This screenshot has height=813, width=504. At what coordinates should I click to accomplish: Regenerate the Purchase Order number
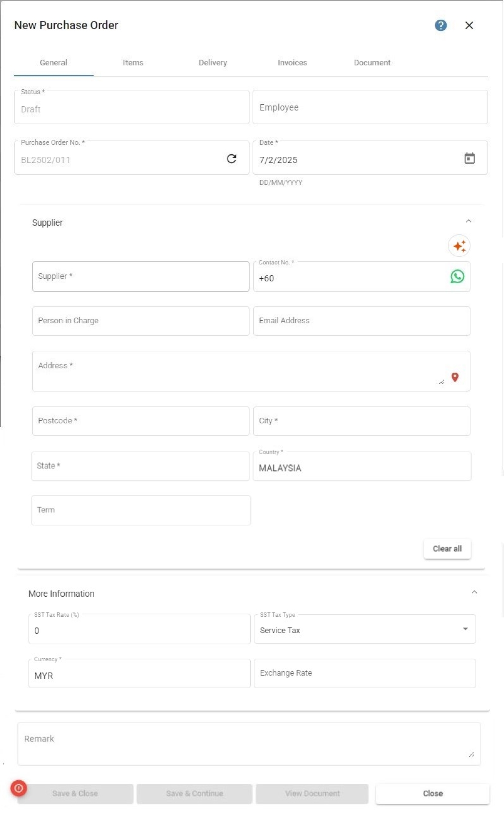point(232,159)
